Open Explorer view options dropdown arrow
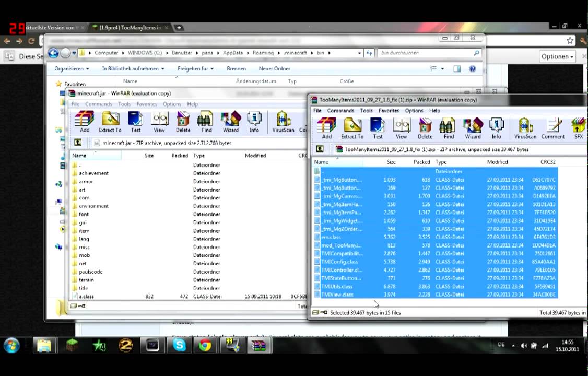This screenshot has height=376, width=588. [x=442, y=68]
